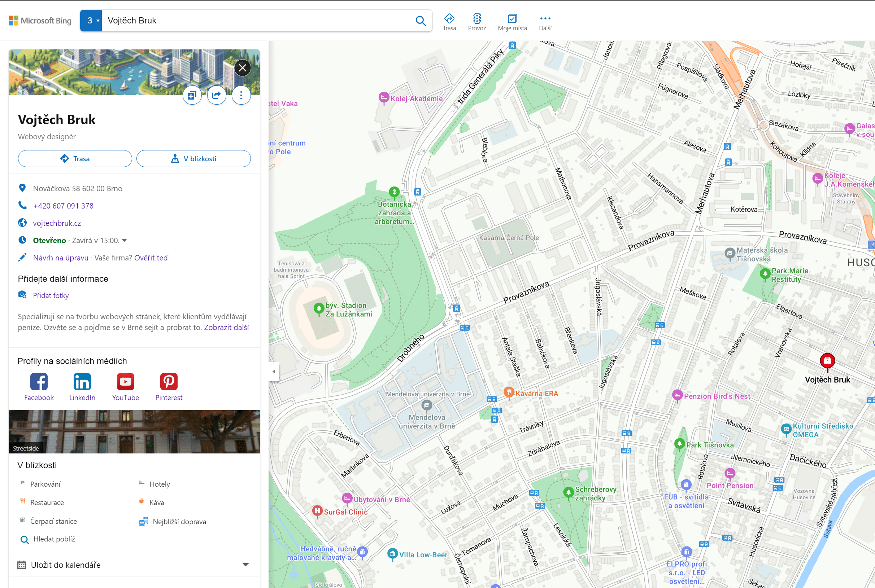Click the address Nováčkova 58 602 00 Brno
Viewport: 875px width, 588px height.
point(78,188)
